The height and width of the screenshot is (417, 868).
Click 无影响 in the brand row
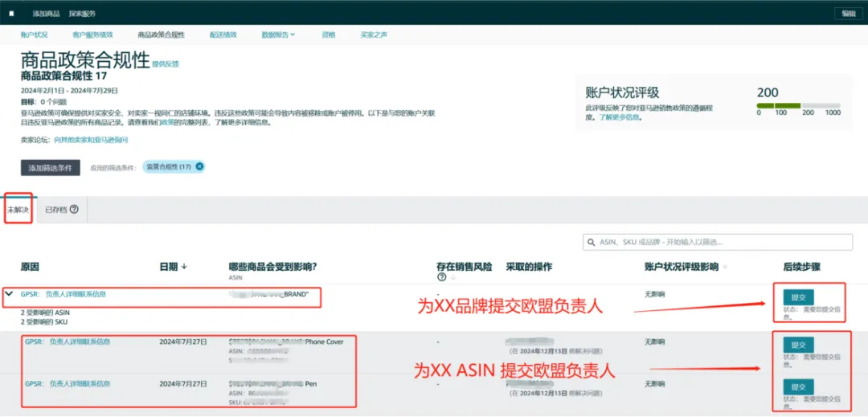coord(654,294)
